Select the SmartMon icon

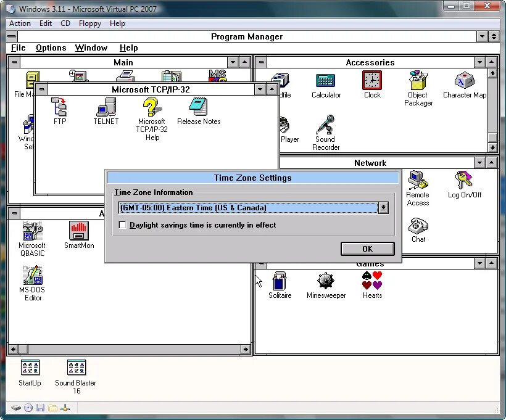pyautogui.click(x=79, y=235)
